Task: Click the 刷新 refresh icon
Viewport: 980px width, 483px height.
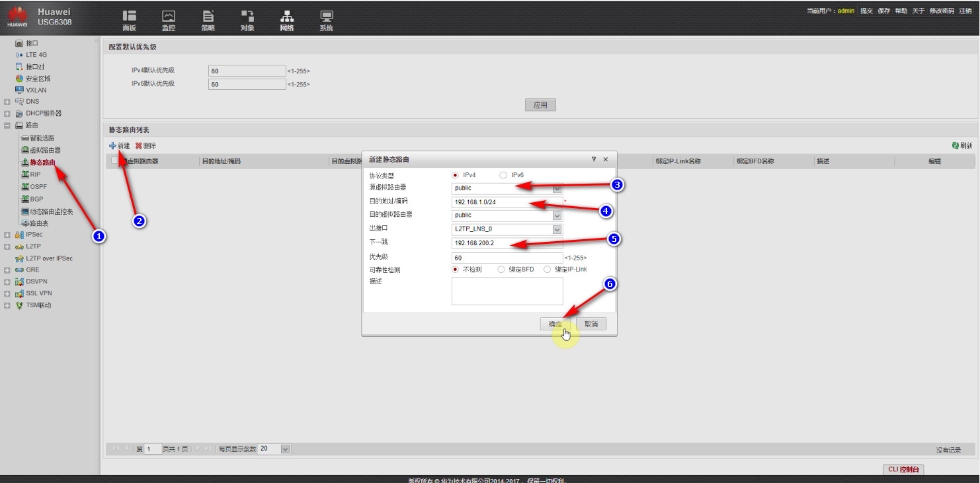Action: (x=956, y=145)
